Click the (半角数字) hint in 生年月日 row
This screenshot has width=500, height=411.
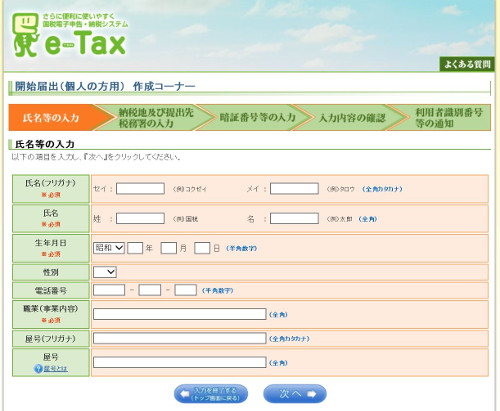click(242, 248)
